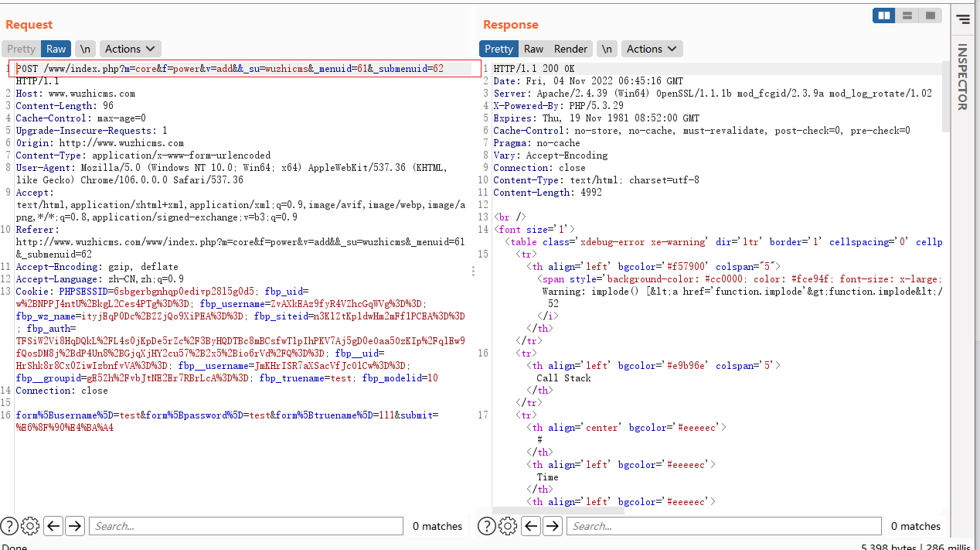Screen dimensions: 980x550
Task: Click the X-Powered-By: PHP/5.3.29 header
Action: [558, 106]
